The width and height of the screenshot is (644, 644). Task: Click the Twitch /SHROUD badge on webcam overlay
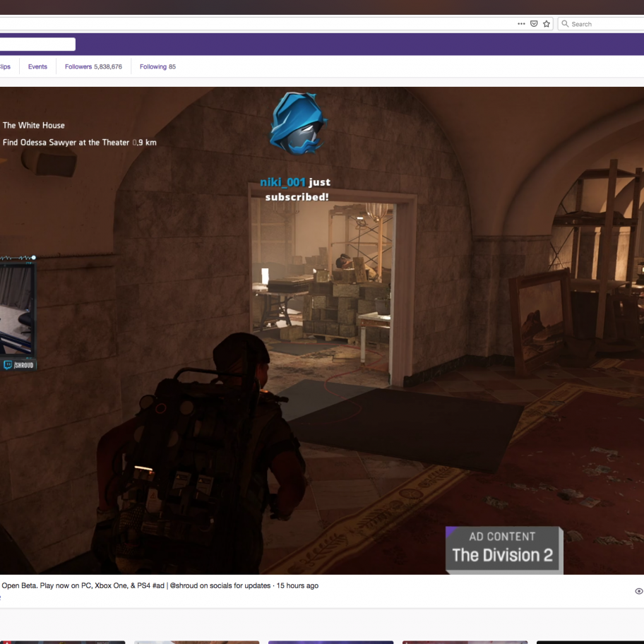point(18,365)
